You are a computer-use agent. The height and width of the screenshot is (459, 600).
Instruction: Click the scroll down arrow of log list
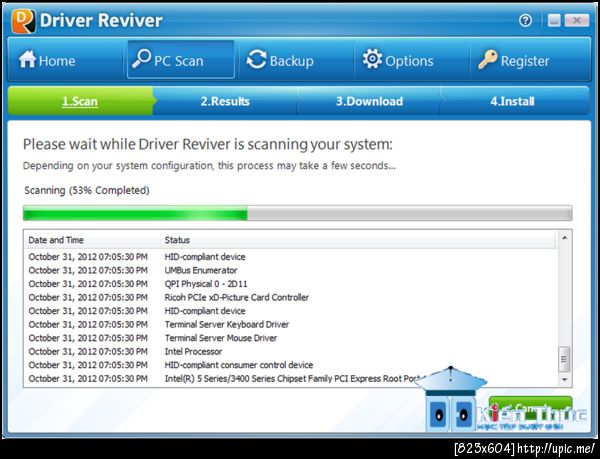(x=564, y=379)
